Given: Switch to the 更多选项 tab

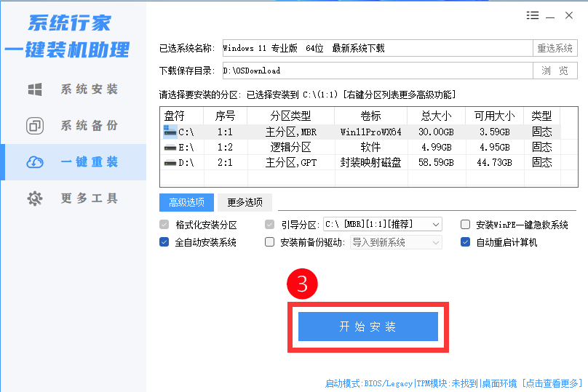Looking at the screenshot, I should pyautogui.click(x=245, y=202).
